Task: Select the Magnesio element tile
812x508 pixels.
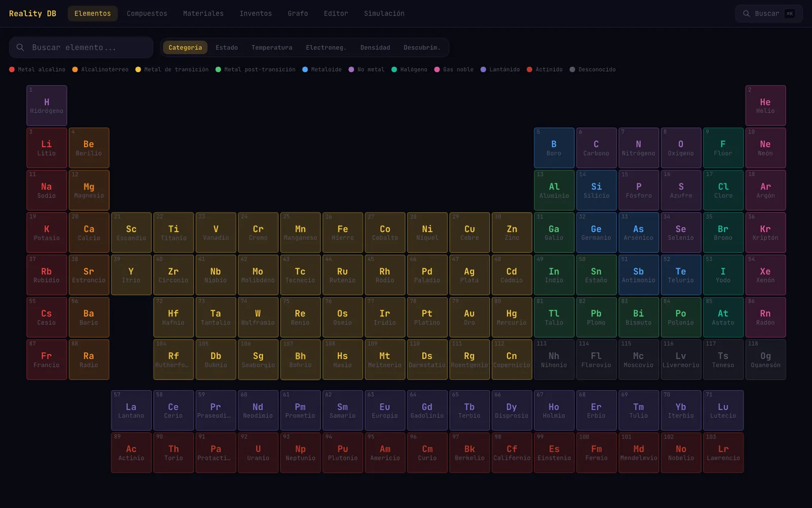Action: [x=89, y=190]
